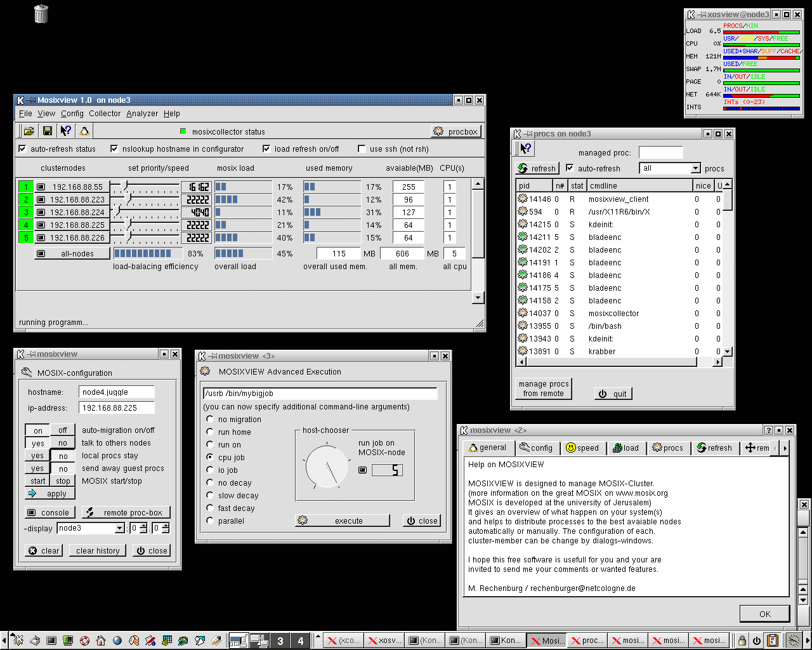Click the execute button
The width and height of the screenshot is (812, 650).
[342, 521]
